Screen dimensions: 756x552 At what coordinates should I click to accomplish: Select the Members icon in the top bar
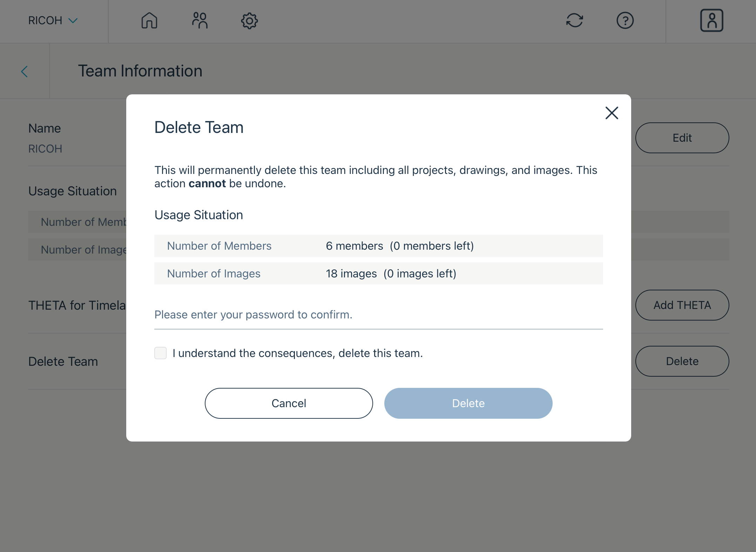point(200,21)
